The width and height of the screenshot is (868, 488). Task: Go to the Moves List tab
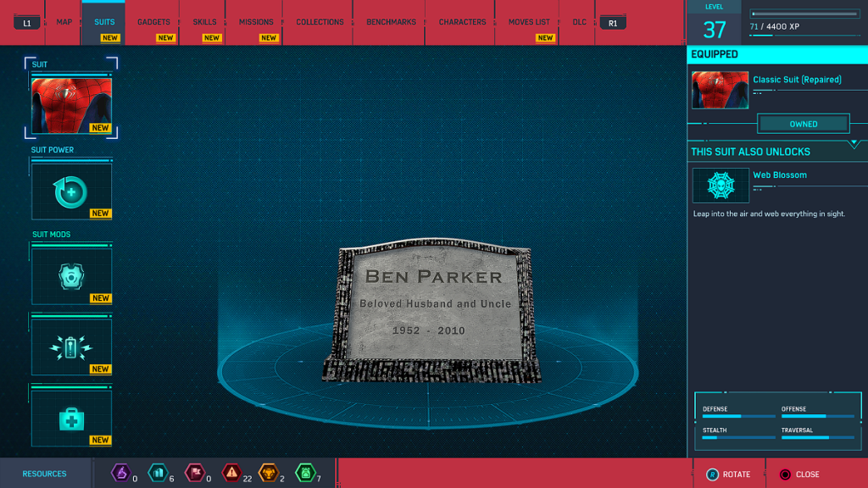529,22
